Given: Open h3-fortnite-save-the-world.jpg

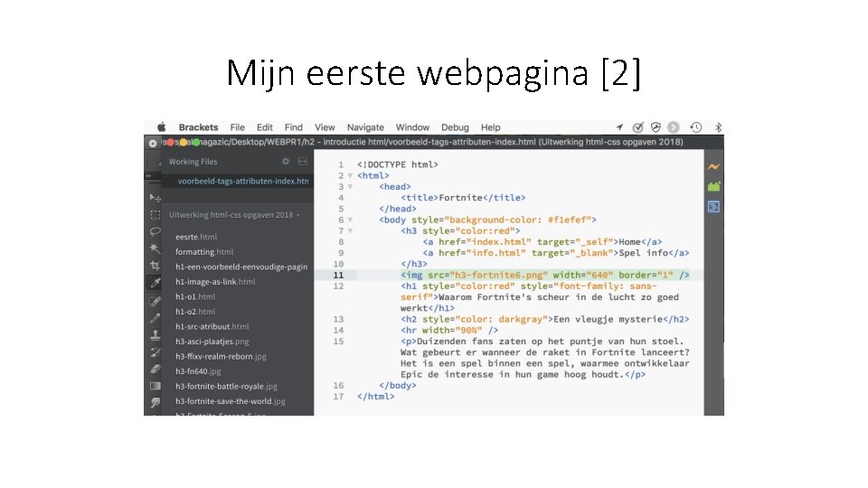Looking at the screenshot, I should pos(231,401).
